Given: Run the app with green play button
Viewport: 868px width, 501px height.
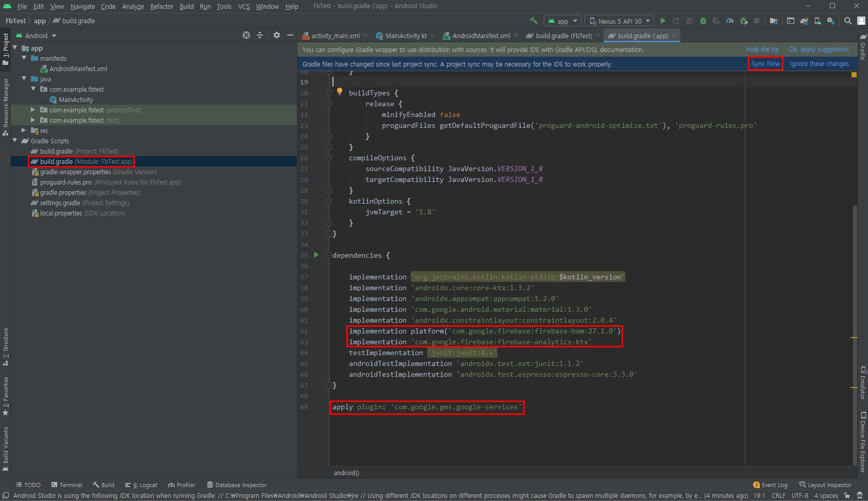Looking at the screenshot, I should pos(663,21).
